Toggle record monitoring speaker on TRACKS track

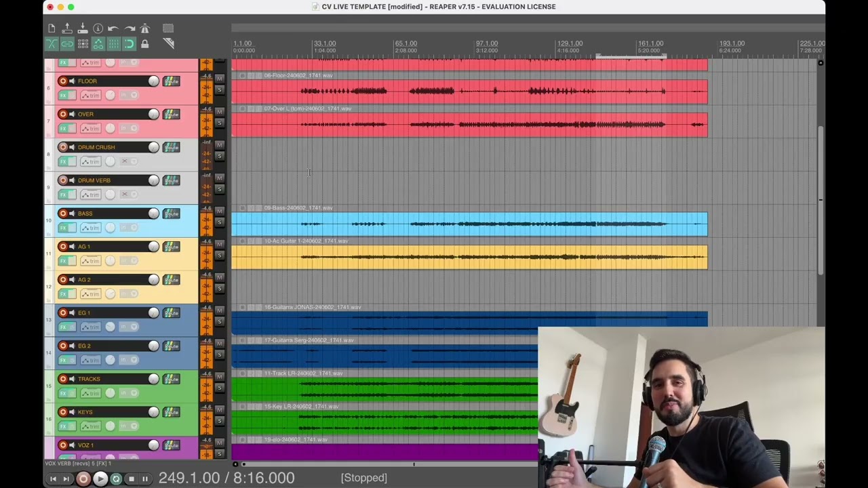click(x=72, y=379)
